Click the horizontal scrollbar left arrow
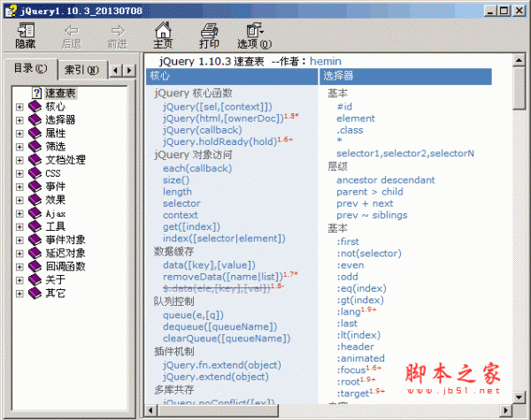531x420 pixels. (x=150, y=410)
